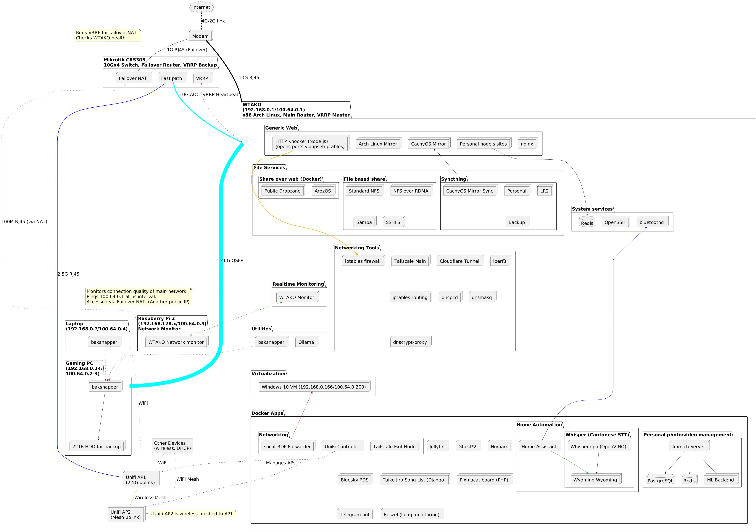Click the OpenSSH node

click(x=616, y=221)
